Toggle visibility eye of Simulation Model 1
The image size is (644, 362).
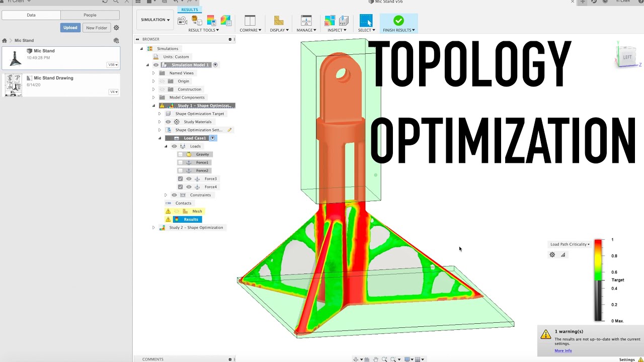[x=156, y=65]
